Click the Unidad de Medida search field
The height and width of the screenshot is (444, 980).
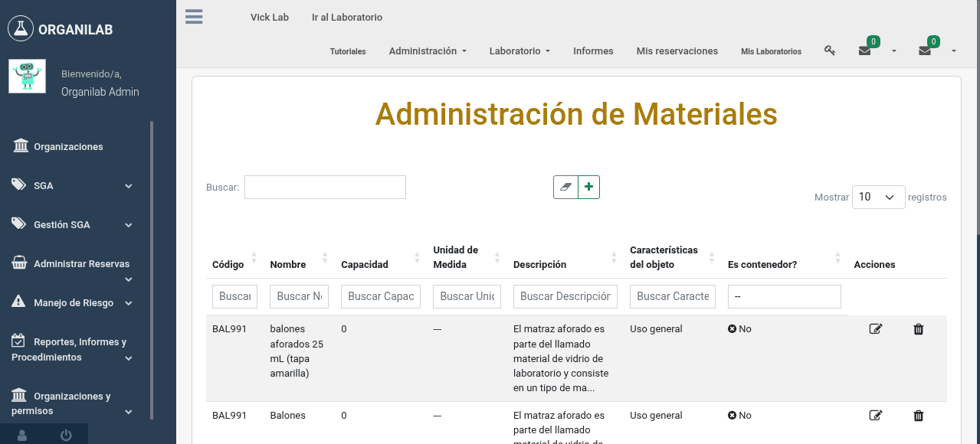[x=467, y=296]
